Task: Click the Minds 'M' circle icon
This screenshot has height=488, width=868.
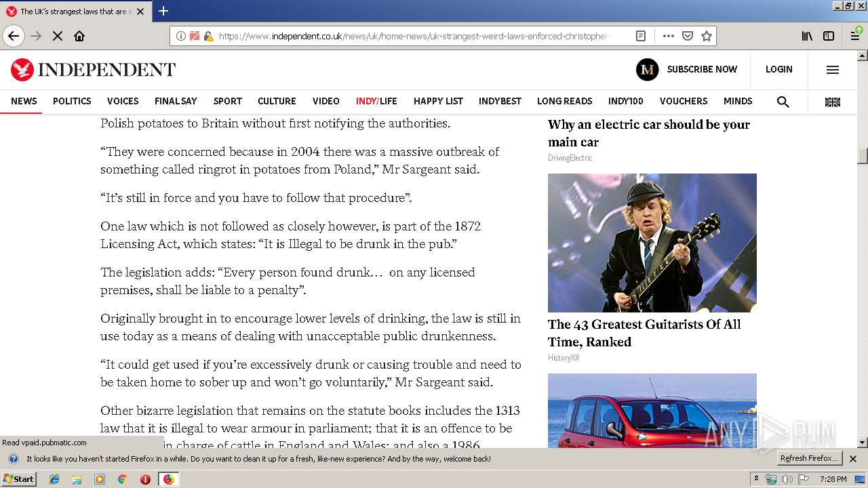Action: point(647,69)
